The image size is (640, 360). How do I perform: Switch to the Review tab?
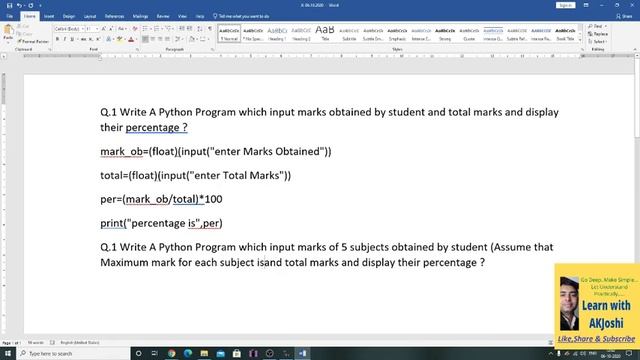click(163, 16)
